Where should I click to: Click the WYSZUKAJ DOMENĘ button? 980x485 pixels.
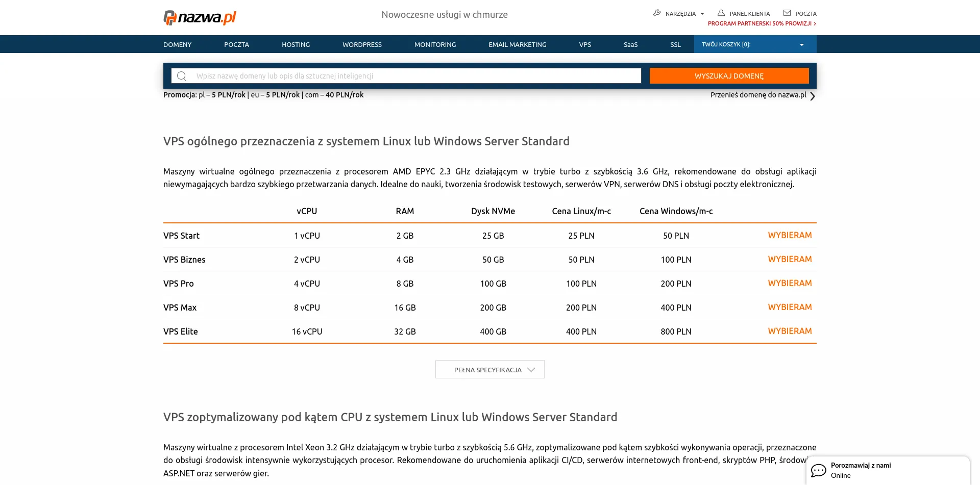pos(729,75)
